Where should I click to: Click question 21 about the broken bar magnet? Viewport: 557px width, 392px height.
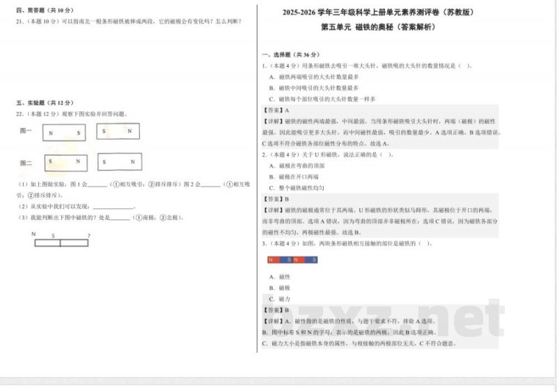(129, 22)
